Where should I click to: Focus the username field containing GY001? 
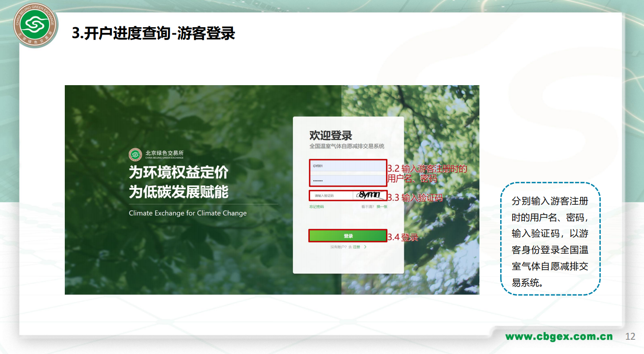pyautogui.click(x=348, y=166)
